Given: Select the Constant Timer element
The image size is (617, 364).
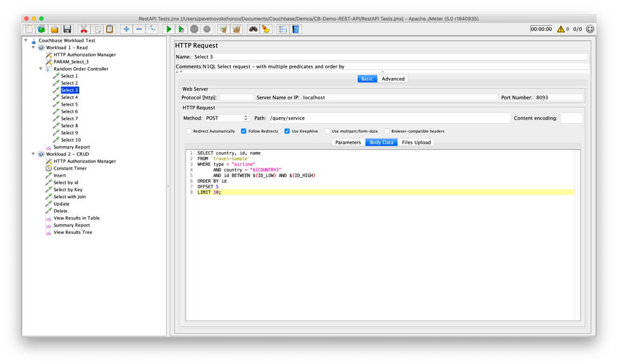Looking at the screenshot, I should tap(70, 168).
